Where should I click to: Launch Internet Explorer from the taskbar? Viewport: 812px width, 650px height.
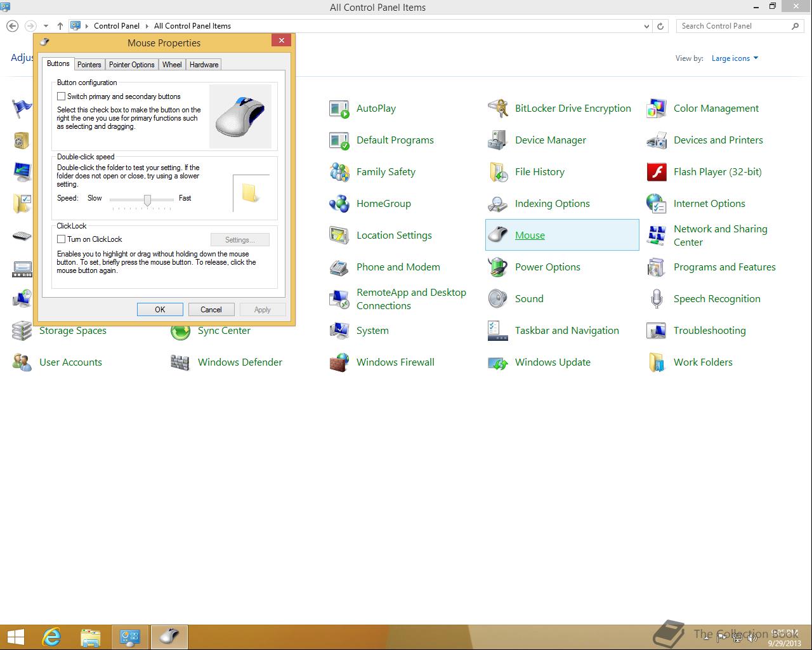pos(51,637)
